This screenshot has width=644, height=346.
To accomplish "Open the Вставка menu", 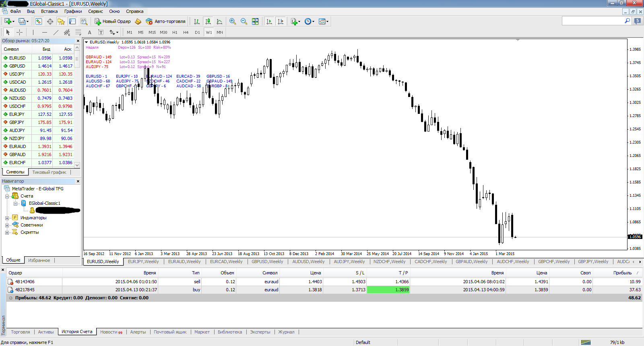I will (x=49, y=11).
